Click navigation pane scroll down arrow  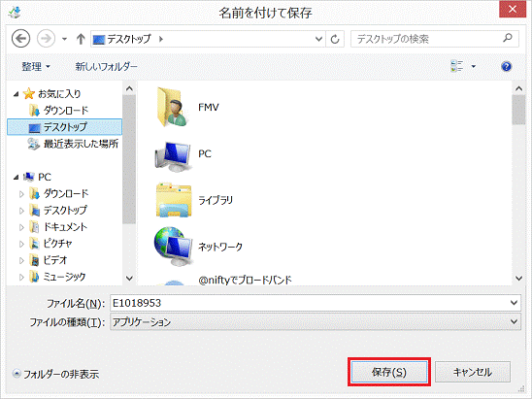coord(129,279)
